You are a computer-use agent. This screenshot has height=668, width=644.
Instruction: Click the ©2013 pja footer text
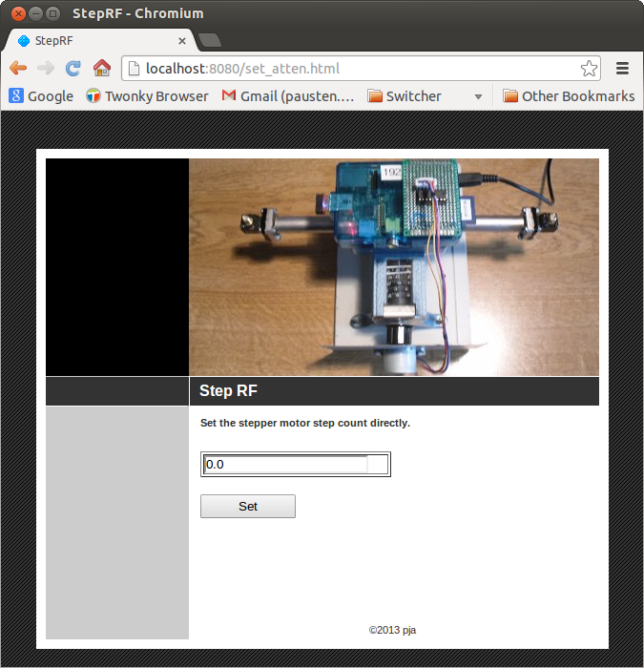[x=392, y=630]
